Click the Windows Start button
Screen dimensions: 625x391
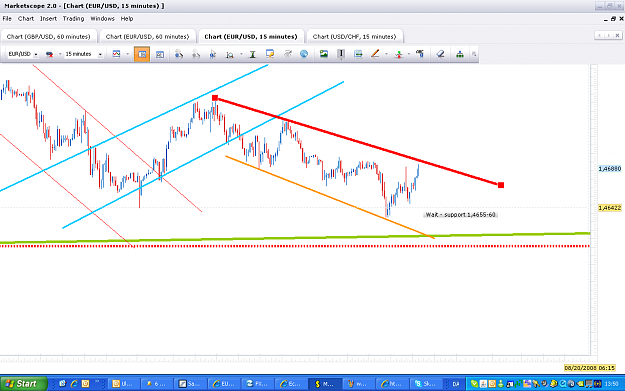23,384
